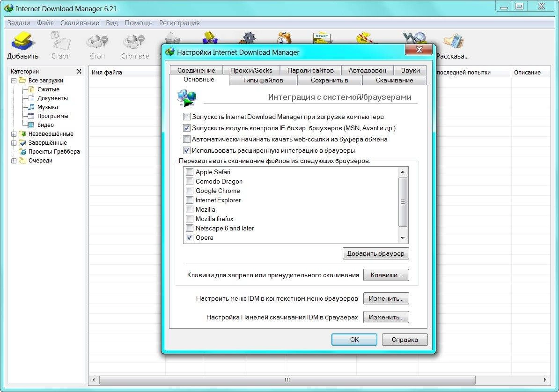
Task: Enable auto-download of clipboard web links
Action: click(187, 139)
